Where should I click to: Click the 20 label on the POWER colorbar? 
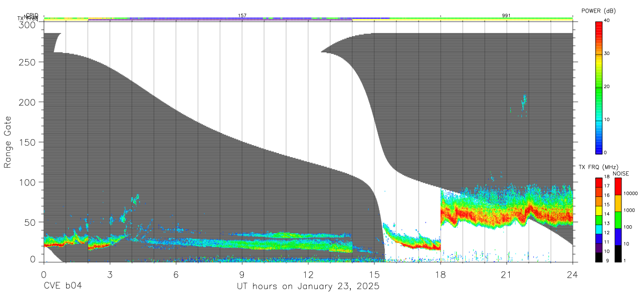(607, 86)
